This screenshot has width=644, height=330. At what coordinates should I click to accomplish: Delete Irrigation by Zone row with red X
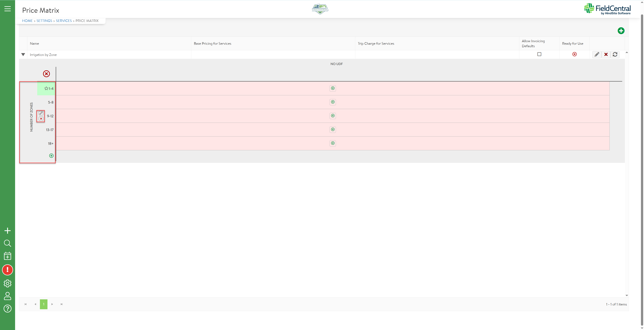pos(606,54)
